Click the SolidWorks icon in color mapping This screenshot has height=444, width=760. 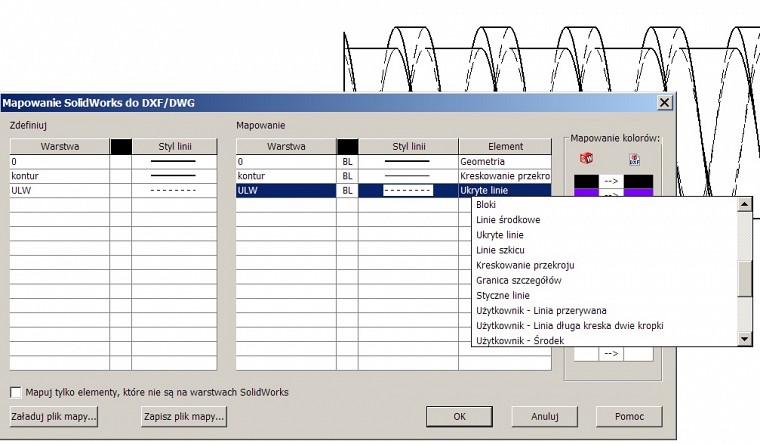click(x=586, y=158)
